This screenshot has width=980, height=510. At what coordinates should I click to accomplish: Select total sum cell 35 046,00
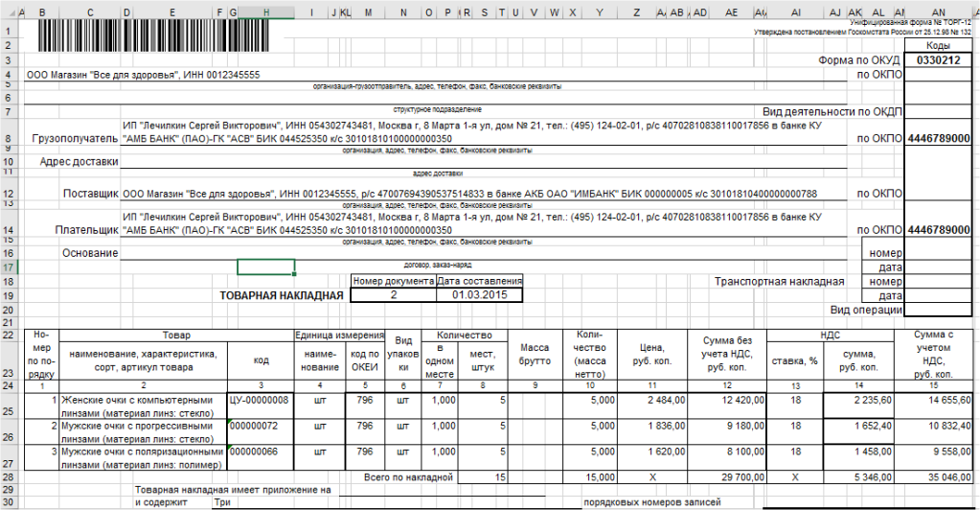pos(934,476)
